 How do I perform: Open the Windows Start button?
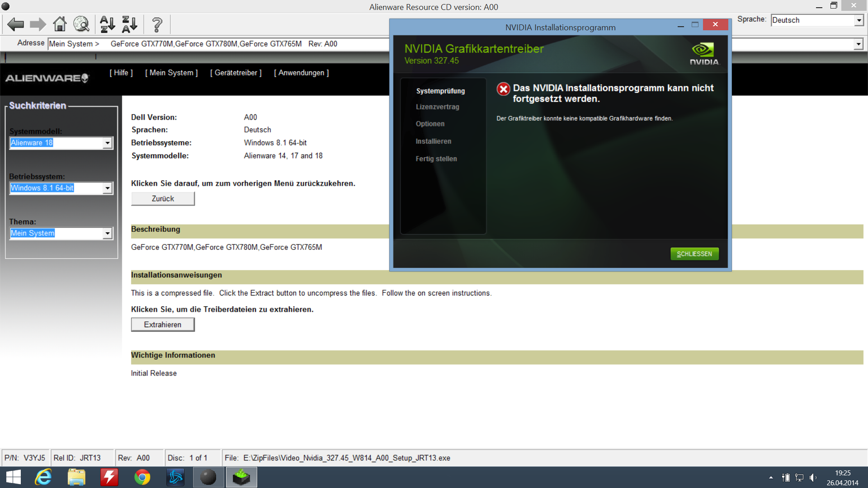(x=14, y=477)
